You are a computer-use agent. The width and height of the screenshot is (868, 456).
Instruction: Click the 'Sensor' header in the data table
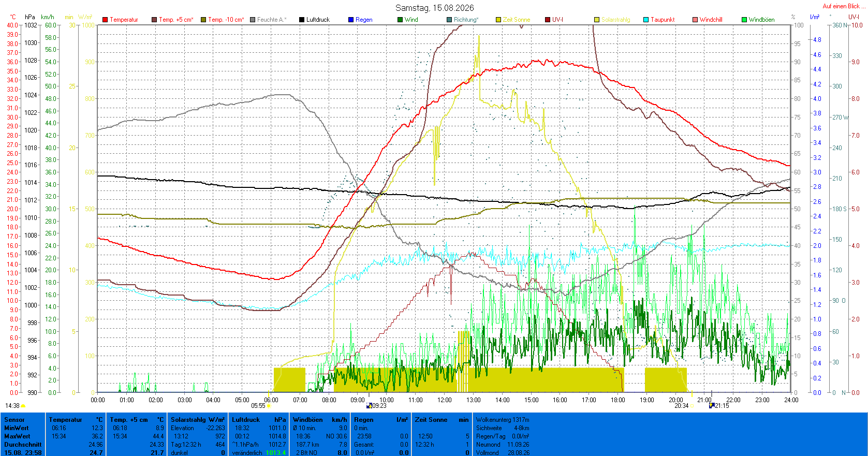point(14,420)
